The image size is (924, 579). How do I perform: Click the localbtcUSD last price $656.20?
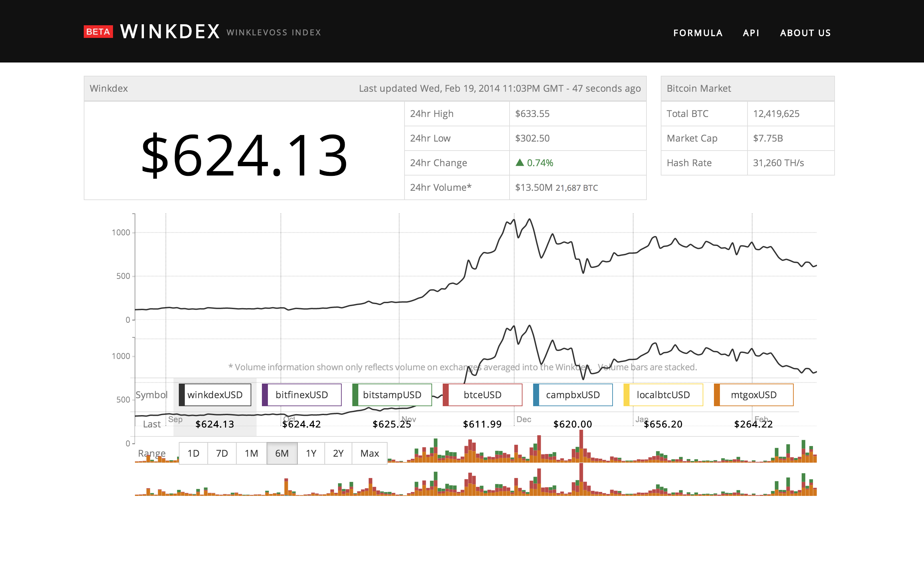[x=663, y=424]
